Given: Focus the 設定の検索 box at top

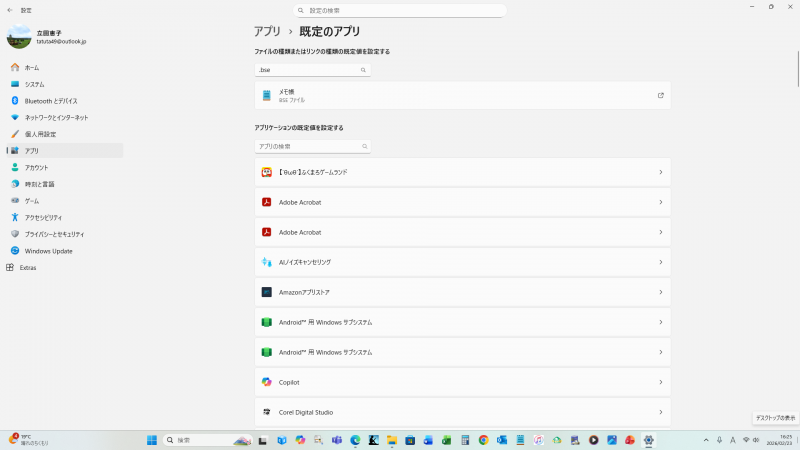Looking at the screenshot, I should point(400,10).
